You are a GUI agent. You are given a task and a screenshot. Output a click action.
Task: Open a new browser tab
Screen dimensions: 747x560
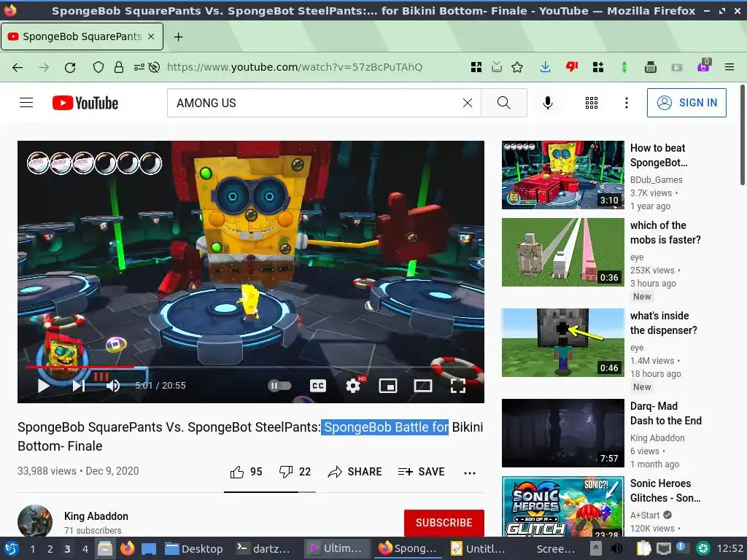[x=178, y=36]
